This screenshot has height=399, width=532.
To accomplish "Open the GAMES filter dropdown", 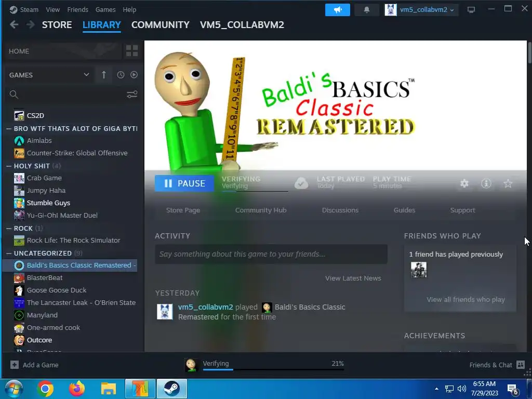I will click(x=49, y=75).
